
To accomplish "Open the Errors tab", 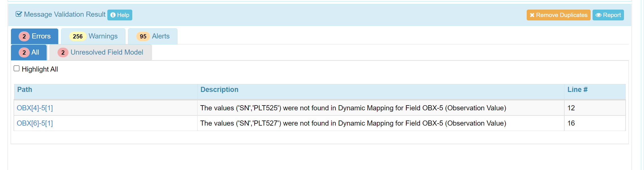I will 42,36.
